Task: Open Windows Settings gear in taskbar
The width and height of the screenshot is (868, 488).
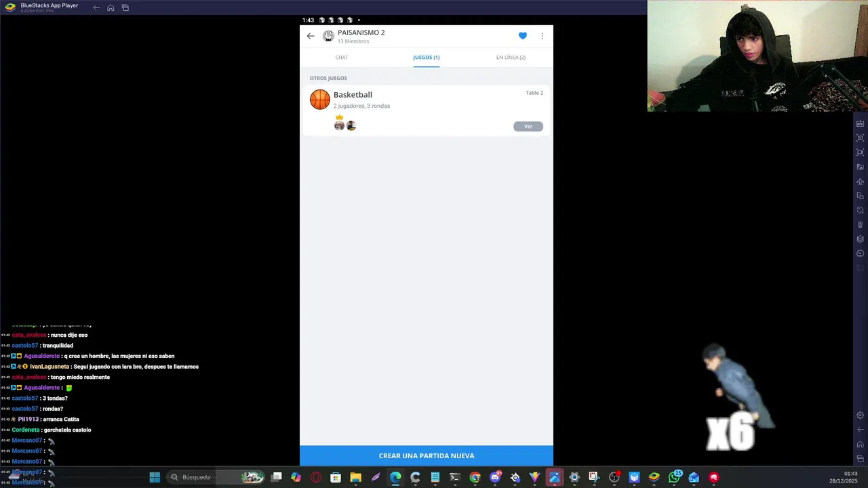Action: click(574, 477)
